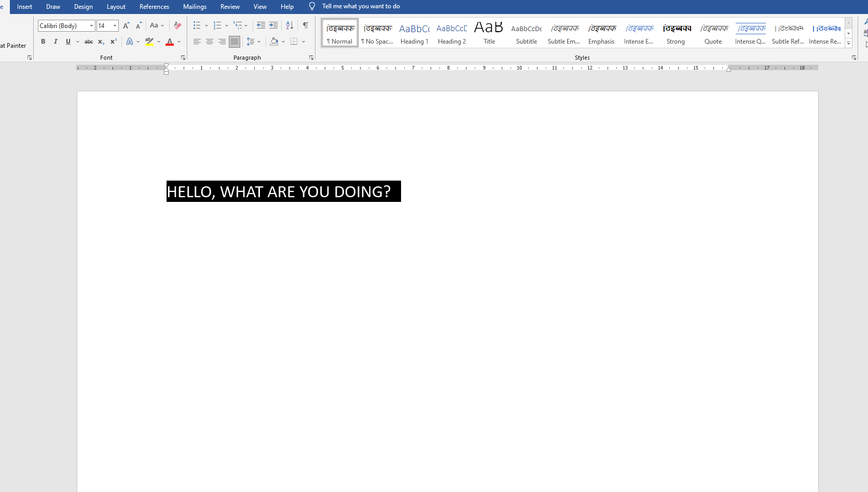Apply superscript formatting
This screenshot has height=492, width=868.
[x=114, y=42]
